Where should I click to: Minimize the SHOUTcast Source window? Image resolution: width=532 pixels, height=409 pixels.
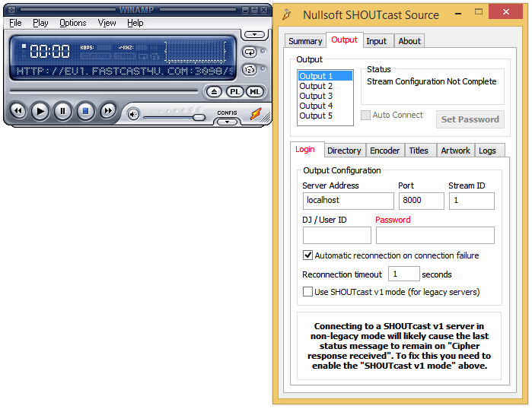458,14
